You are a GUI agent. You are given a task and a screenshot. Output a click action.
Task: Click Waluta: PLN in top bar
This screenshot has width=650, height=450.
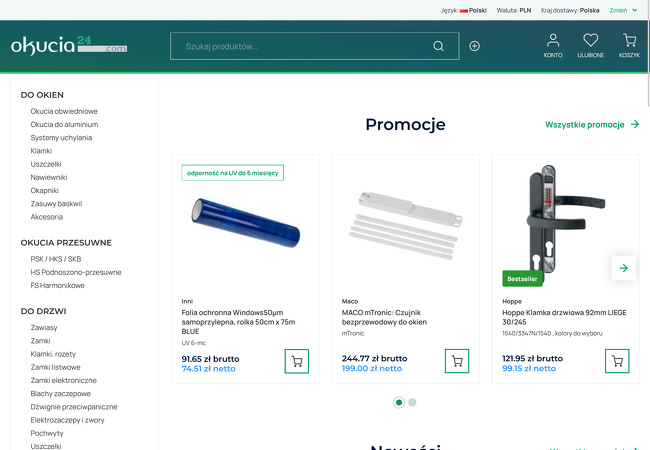pos(514,10)
